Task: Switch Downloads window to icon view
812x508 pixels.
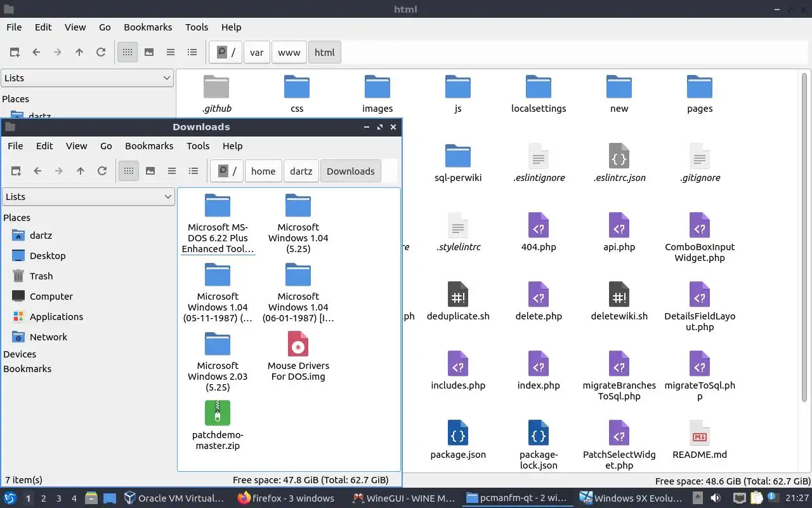Action: [129, 171]
